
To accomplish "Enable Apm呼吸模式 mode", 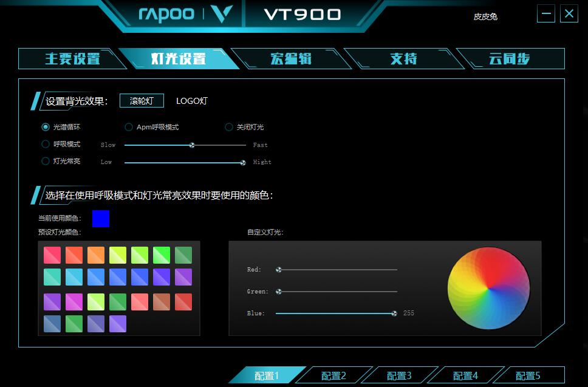I will [128, 127].
